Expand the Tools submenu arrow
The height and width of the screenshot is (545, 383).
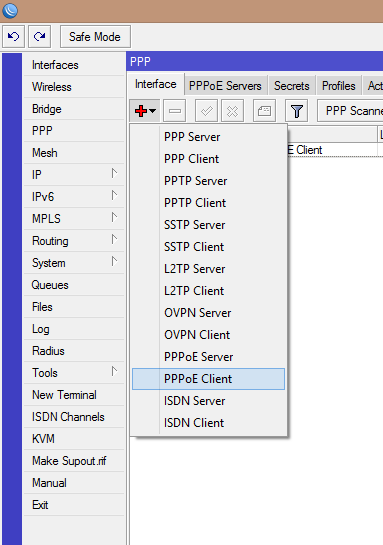114,371
